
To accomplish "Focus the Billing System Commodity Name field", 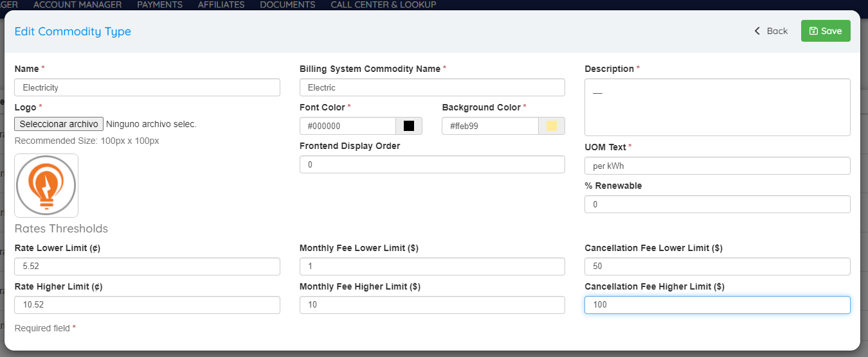I will pyautogui.click(x=432, y=87).
